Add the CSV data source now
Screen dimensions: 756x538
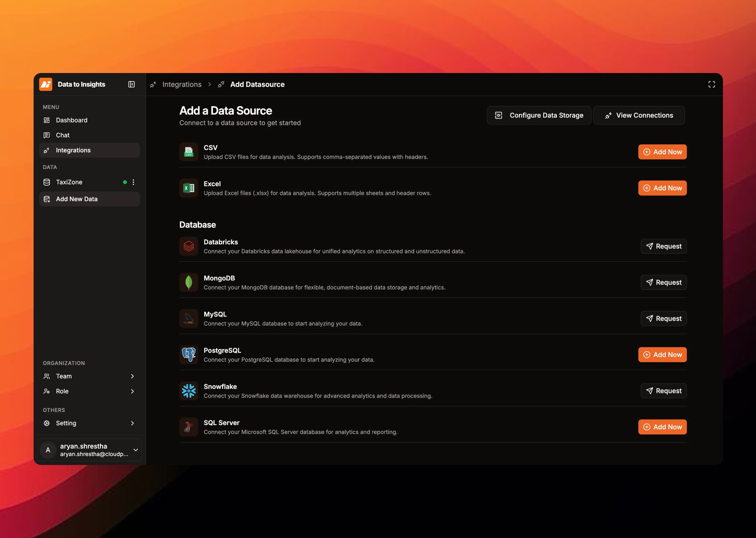click(662, 152)
